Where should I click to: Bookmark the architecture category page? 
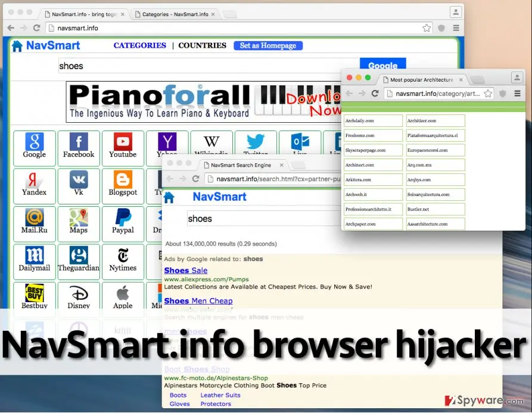(488, 94)
